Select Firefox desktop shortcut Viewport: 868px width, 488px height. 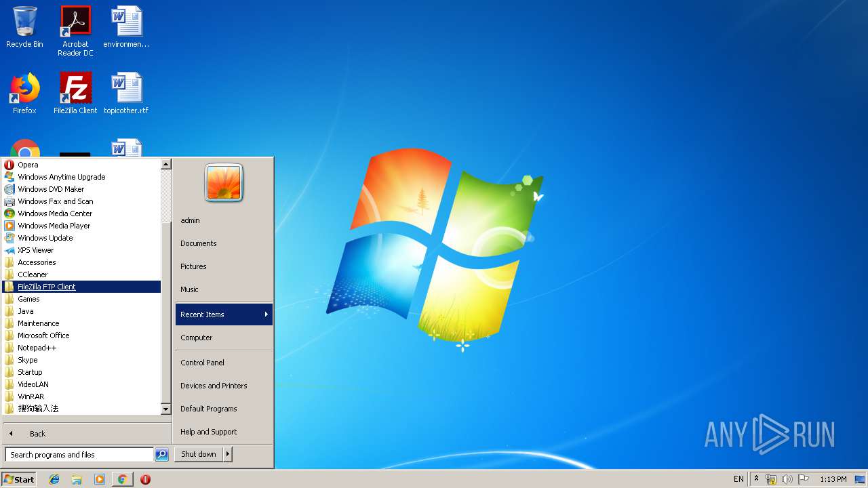coord(24,94)
